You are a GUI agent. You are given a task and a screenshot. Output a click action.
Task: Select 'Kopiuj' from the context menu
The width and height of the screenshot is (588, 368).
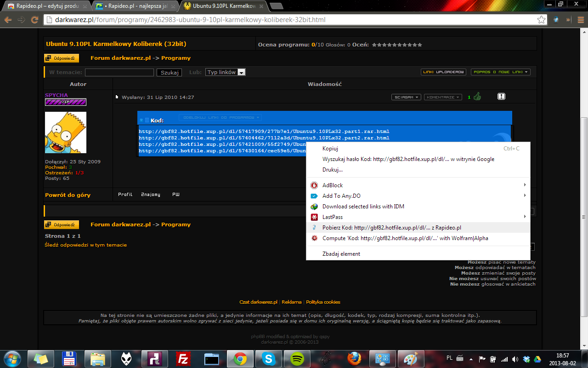[x=330, y=149]
